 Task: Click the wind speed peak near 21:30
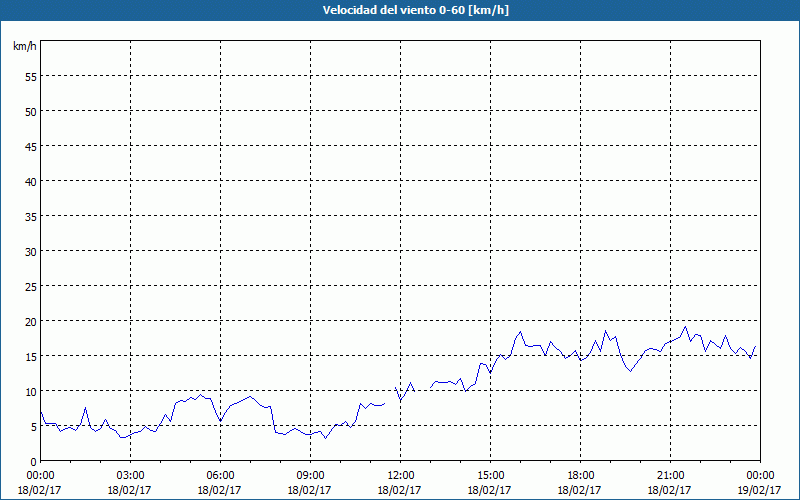pos(685,327)
